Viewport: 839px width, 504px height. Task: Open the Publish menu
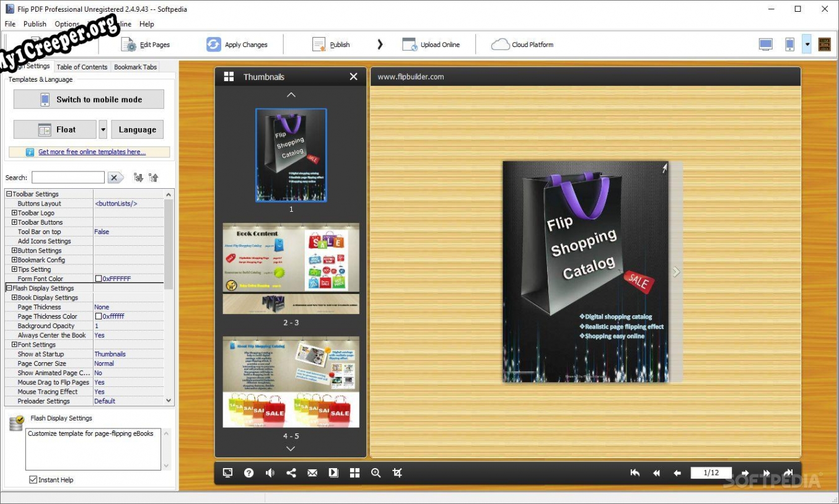pyautogui.click(x=35, y=24)
